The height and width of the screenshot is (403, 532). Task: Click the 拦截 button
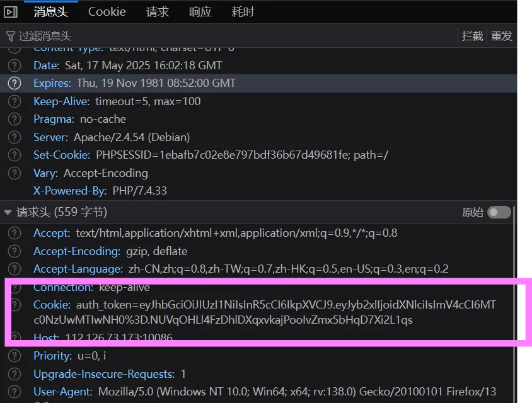pos(472,36)
